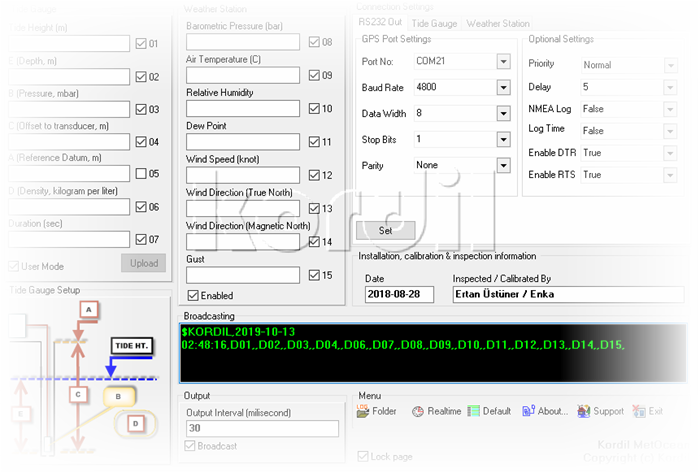
Task: Untick the Weather Station Enabled checkbox
Action: 193,295
